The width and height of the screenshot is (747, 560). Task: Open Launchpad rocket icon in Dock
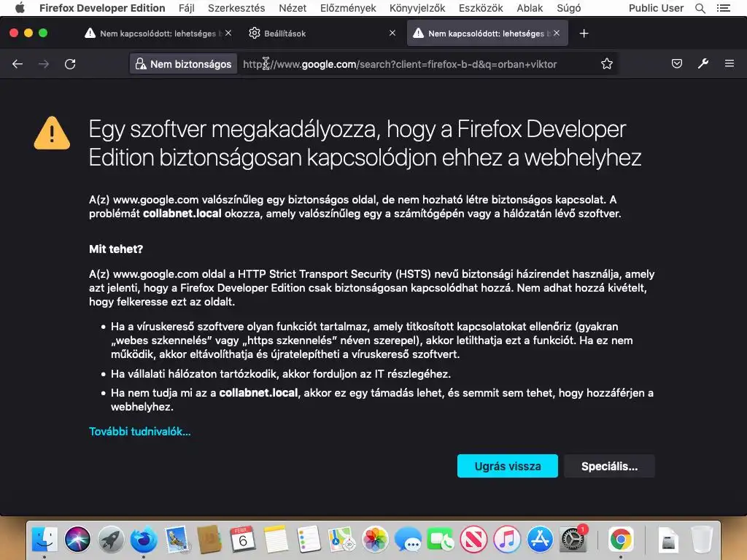click(x=111, y=540)
